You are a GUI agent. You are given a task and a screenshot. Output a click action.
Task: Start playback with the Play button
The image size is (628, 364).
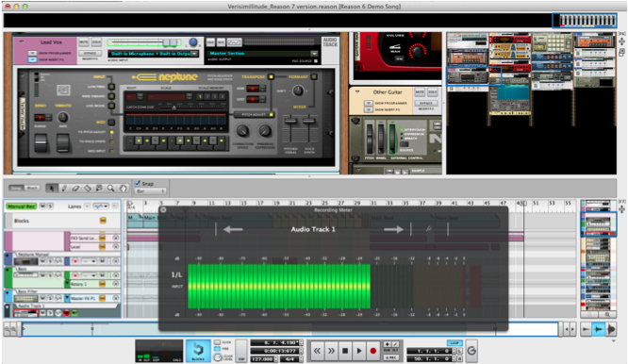359,351
